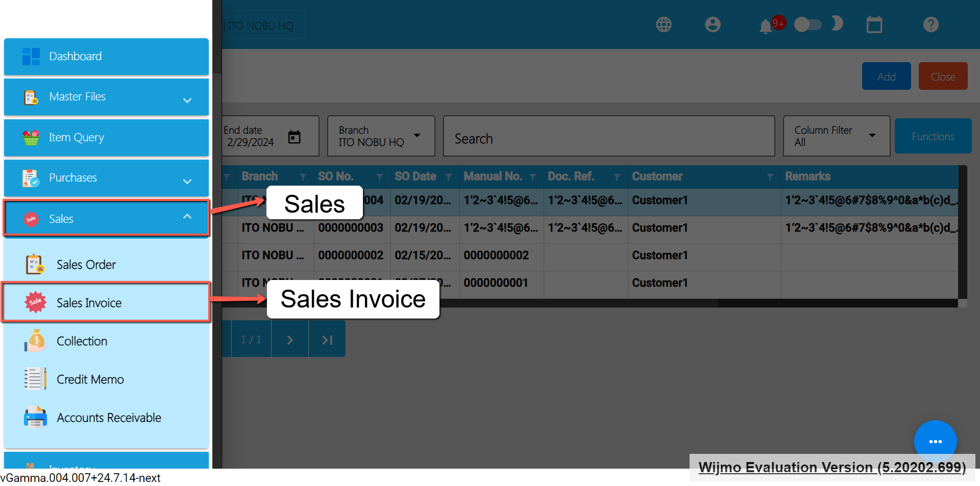Click the SO No. column filter icon

point(379,177)
